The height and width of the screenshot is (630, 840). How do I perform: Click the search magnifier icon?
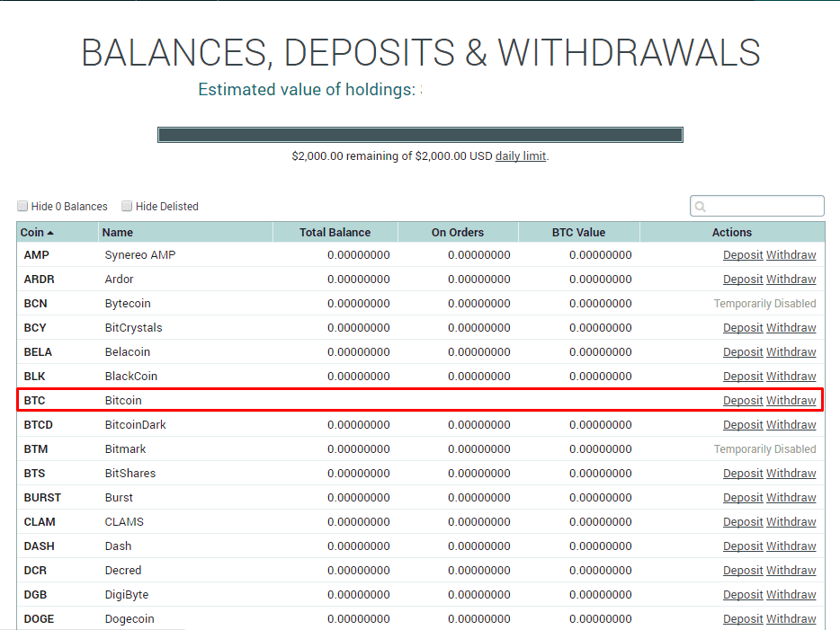click(700, 206)
